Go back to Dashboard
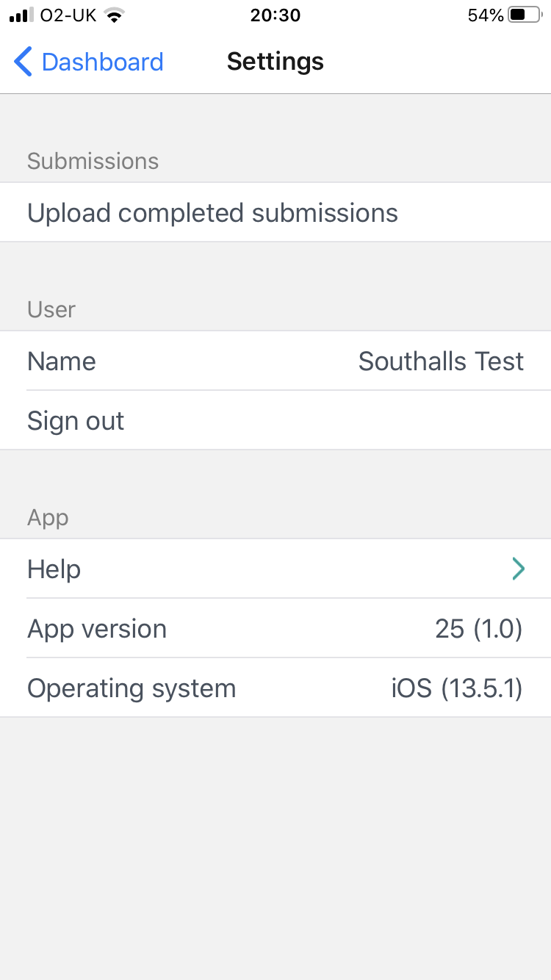The height and width of the screenshot is (980, 551). [102, 62]
